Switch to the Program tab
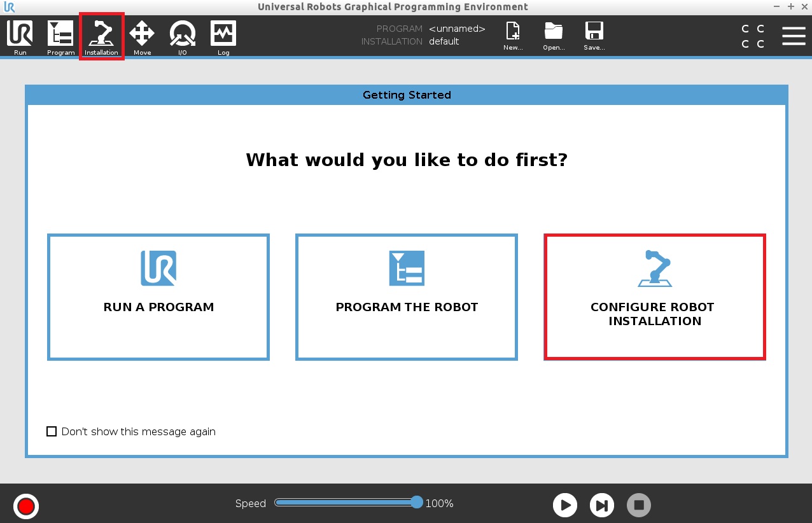 (x=60, y=38)
